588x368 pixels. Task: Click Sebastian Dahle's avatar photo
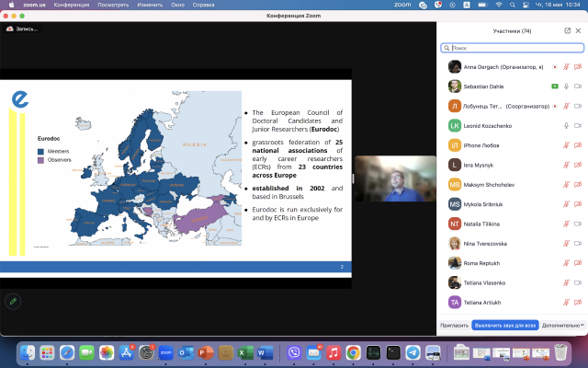tap(455, 86)
